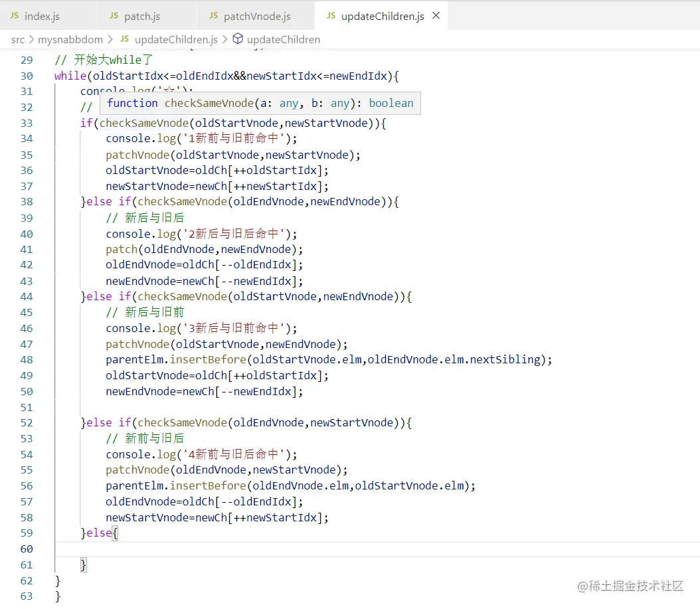The width and height of the screenshot is (700, 609).
Task: Click console.log '1新前与旧前命中' line
Action: (x=201, y=138)
